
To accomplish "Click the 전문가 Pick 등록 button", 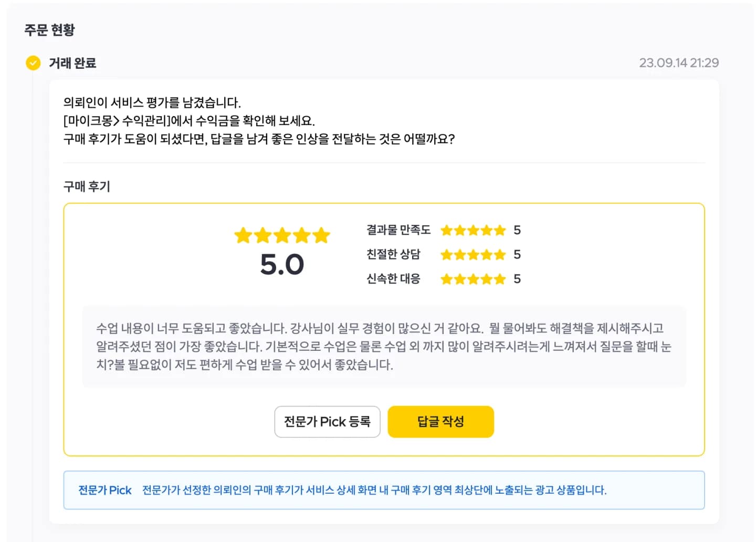I will [327, 421].
